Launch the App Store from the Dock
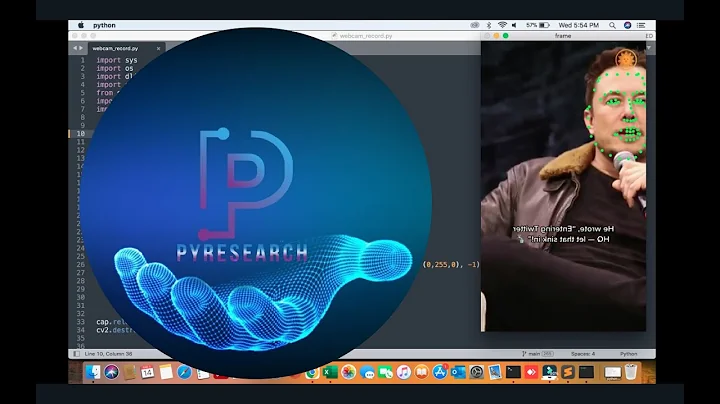 coord(440,372)
